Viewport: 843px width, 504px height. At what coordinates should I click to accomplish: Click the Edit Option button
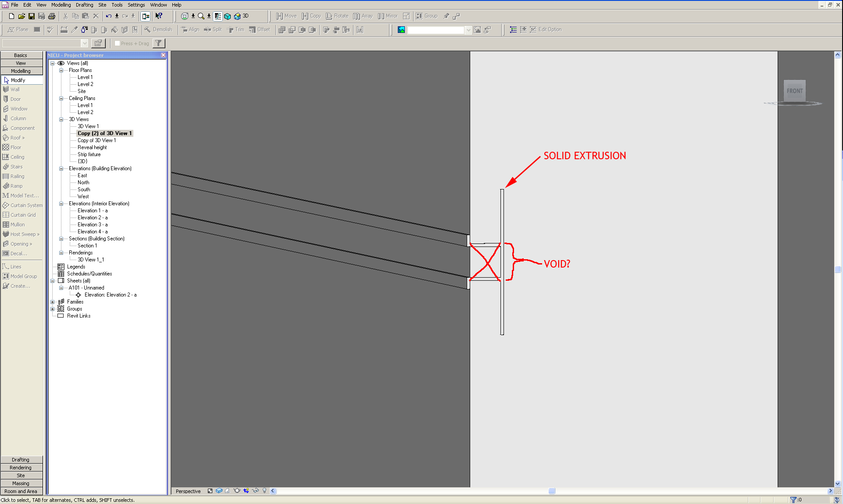tap(546, 29)
